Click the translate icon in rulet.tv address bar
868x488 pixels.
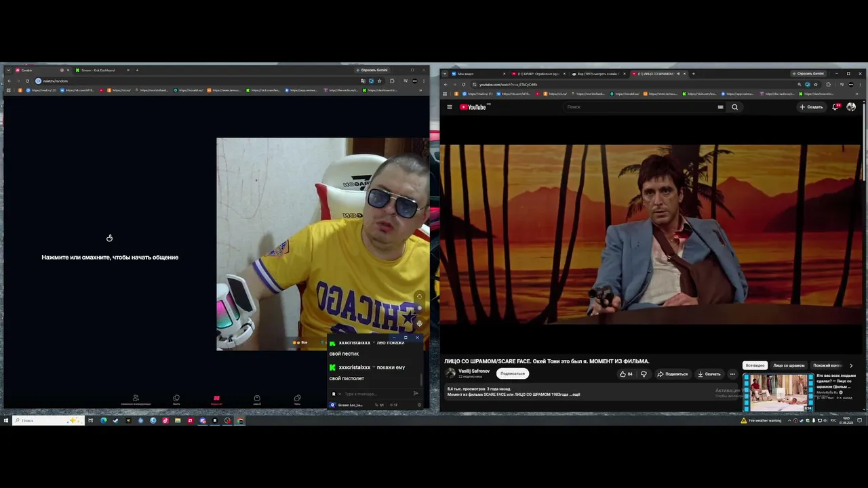363,81
